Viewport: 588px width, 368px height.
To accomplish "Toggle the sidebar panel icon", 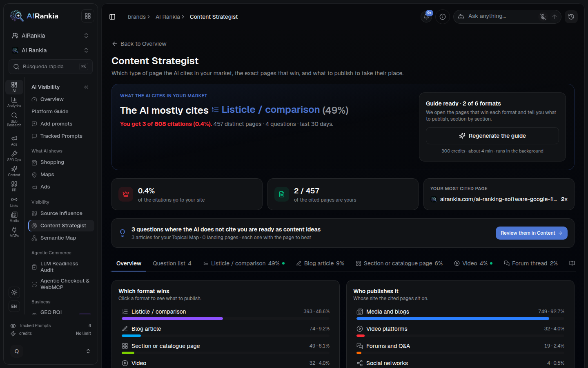I will coord(112,17).
